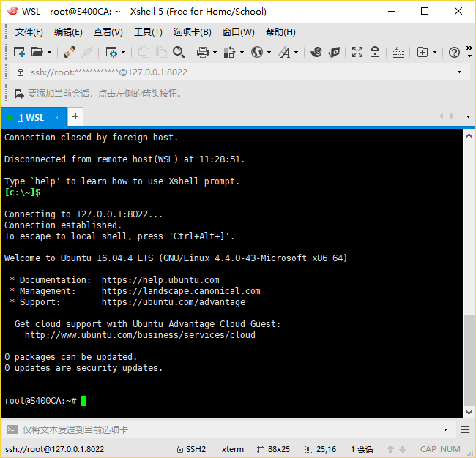Click the add current session arrow icon
Viewport: 476px width, 458px height.
19,94
